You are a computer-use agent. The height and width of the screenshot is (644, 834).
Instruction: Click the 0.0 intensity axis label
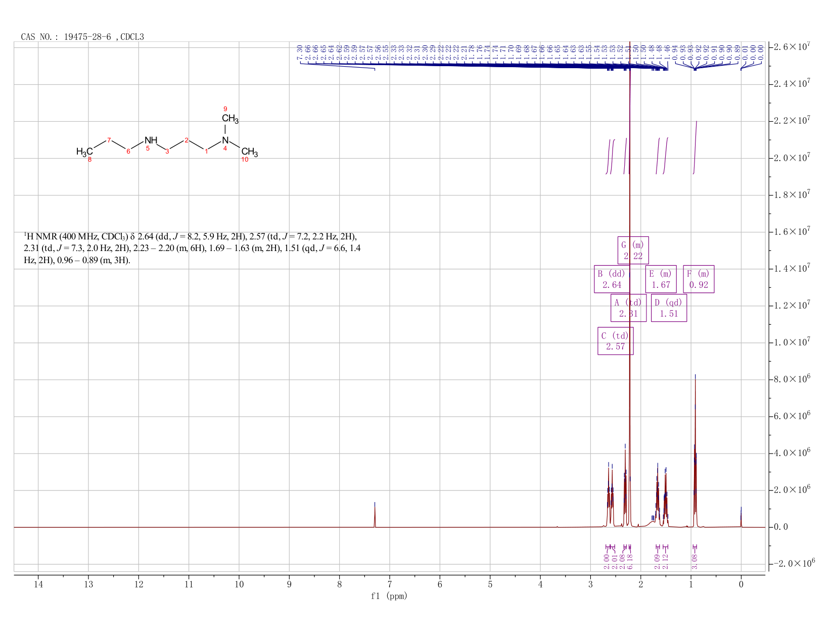point(781,527)
